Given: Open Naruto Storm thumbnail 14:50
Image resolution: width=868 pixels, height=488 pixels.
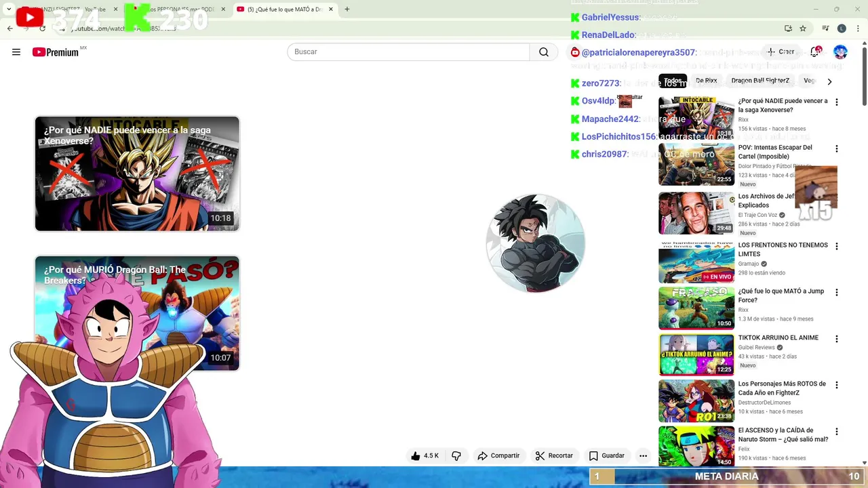Looking at the screenshot, I should tap(696, 447).
